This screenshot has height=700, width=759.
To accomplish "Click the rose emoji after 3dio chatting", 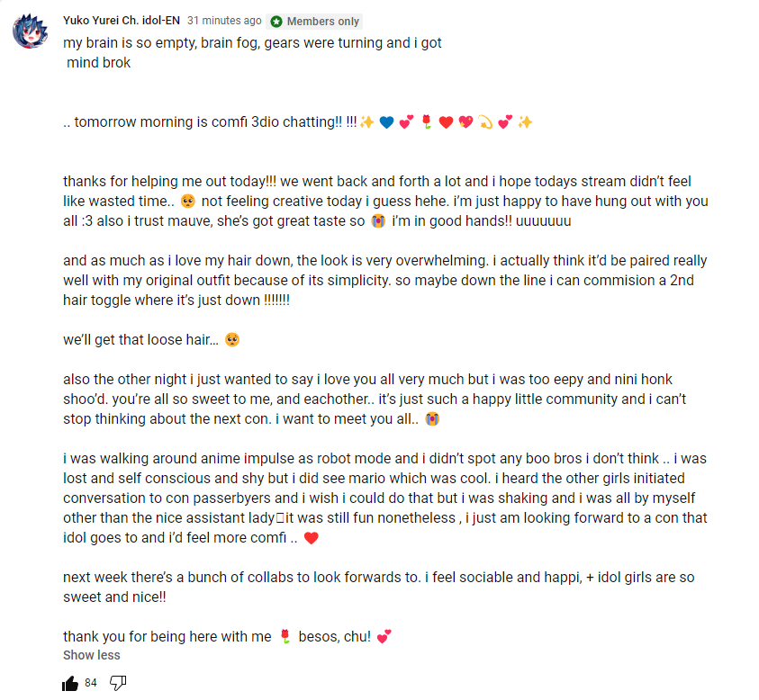I will (427, 121).
